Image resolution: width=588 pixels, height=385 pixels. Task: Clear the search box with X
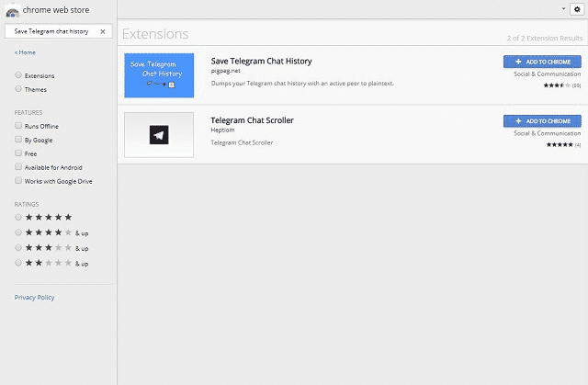click(x=103, y=31)
